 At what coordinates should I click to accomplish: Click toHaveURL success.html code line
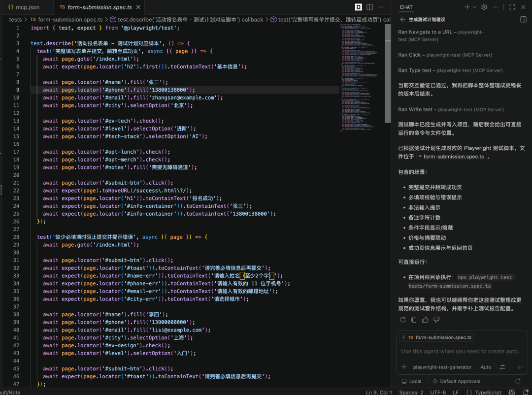117,191
